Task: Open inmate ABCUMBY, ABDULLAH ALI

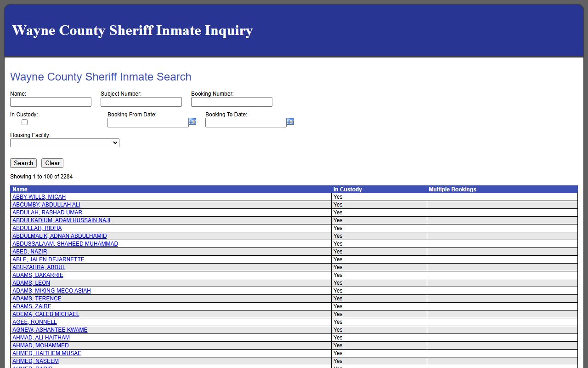Action: (46, 205)
